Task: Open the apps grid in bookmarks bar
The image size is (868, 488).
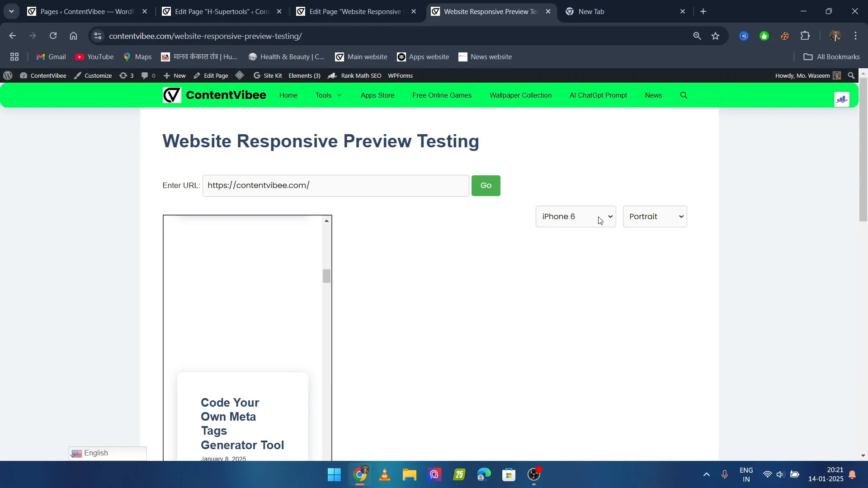Action: pos(14,57)
